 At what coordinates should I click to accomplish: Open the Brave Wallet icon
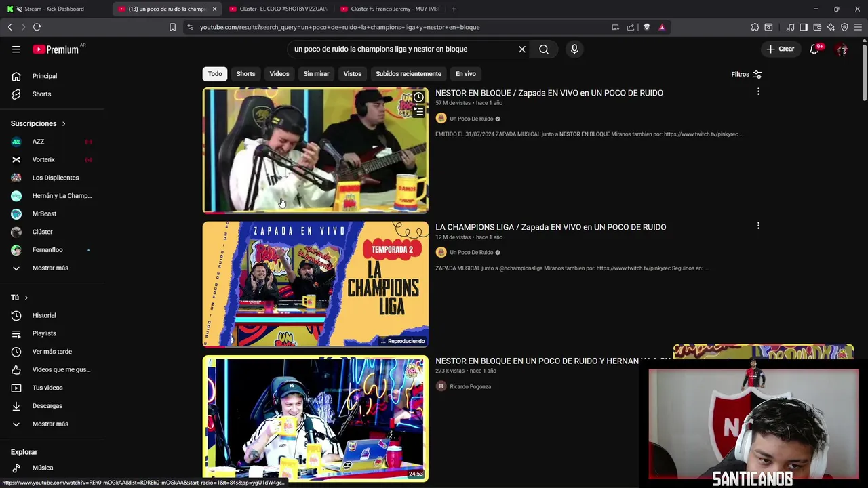click(x=817, y=27)
